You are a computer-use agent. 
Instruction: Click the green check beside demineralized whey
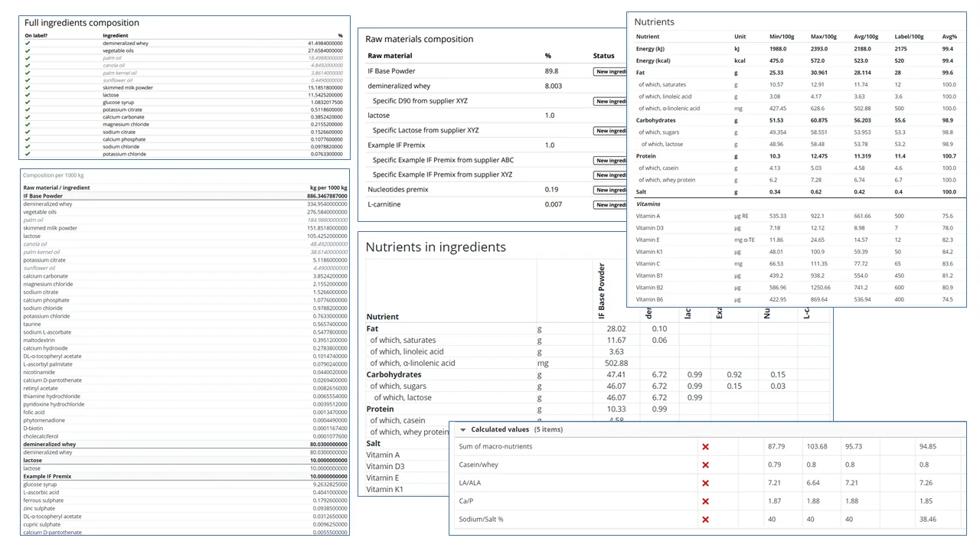pos(28,44)
